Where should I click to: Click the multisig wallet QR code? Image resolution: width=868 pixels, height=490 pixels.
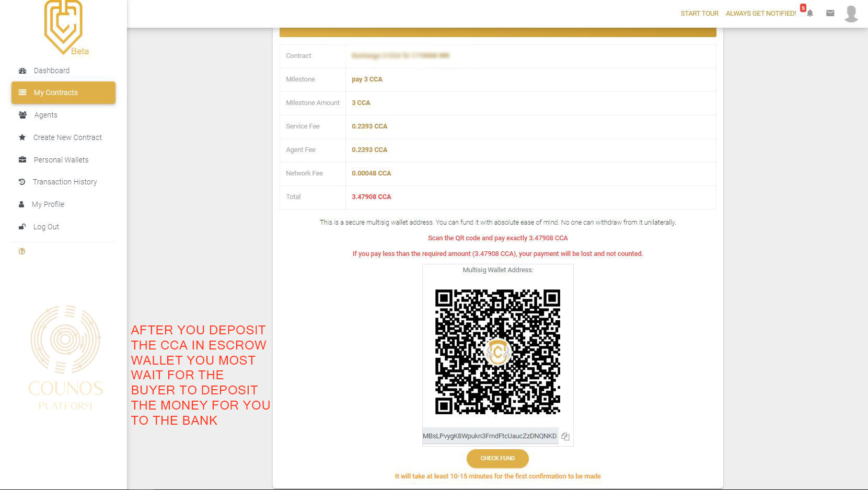(497, 352)
